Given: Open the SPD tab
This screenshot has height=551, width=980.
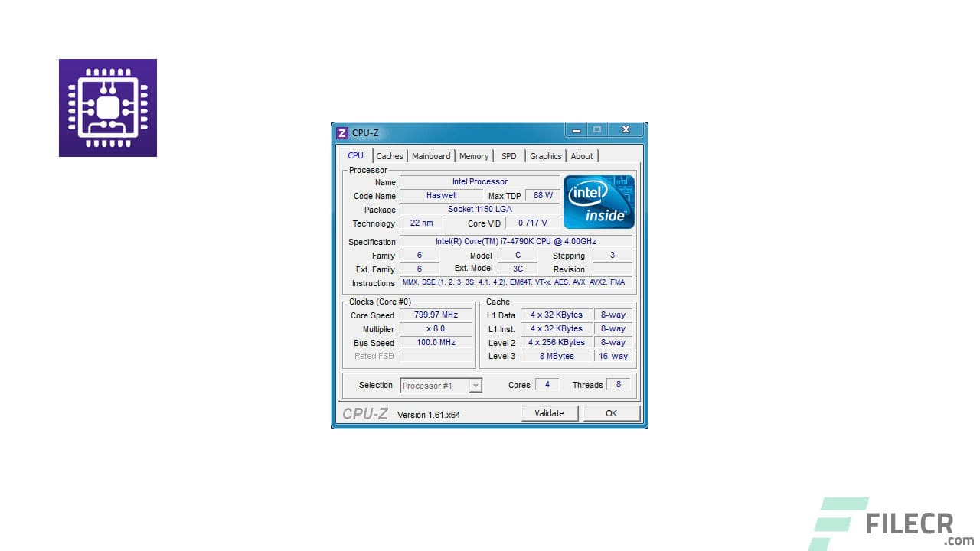Looking at the screenshot, I should 508,155.
